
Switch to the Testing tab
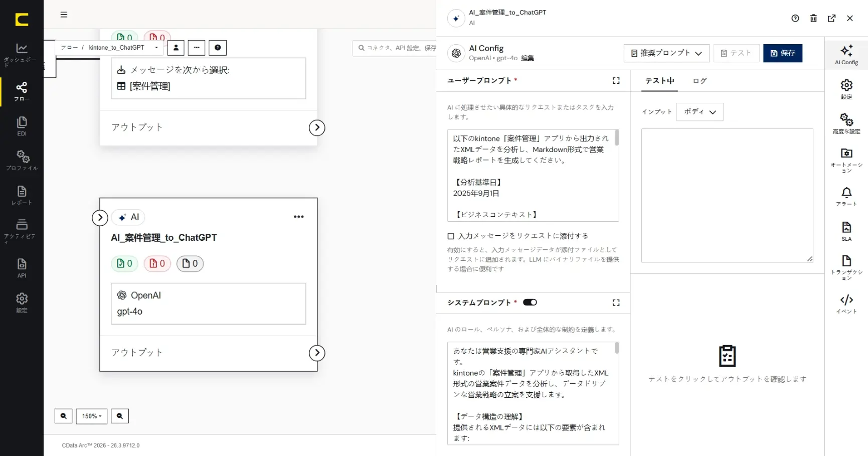click(x=659, y=81)
